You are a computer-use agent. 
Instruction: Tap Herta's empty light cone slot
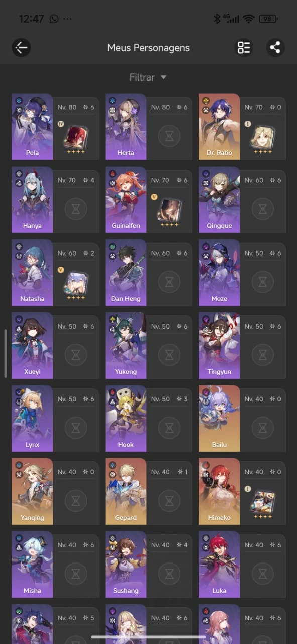click(169, 136)
